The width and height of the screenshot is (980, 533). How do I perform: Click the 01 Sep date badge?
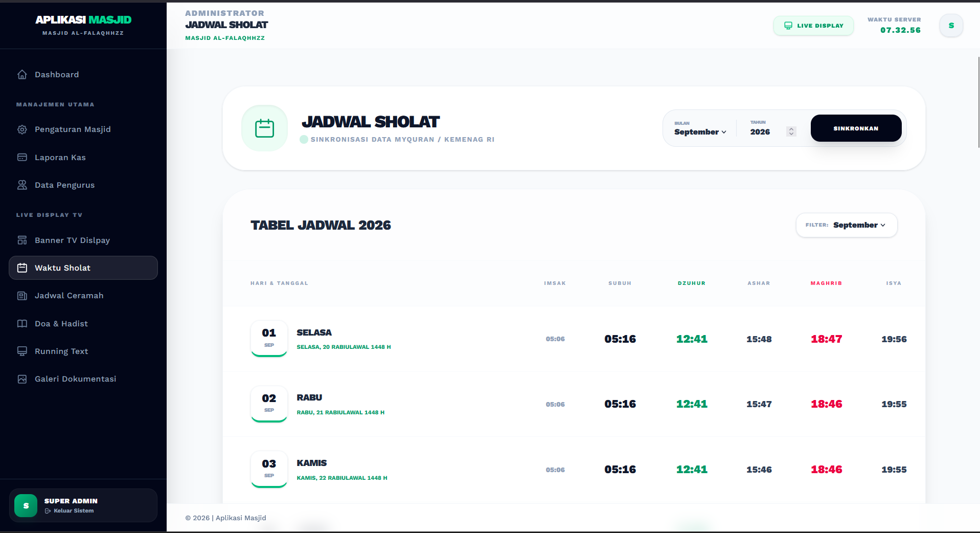pyautogui.click(x=269, y=339)
